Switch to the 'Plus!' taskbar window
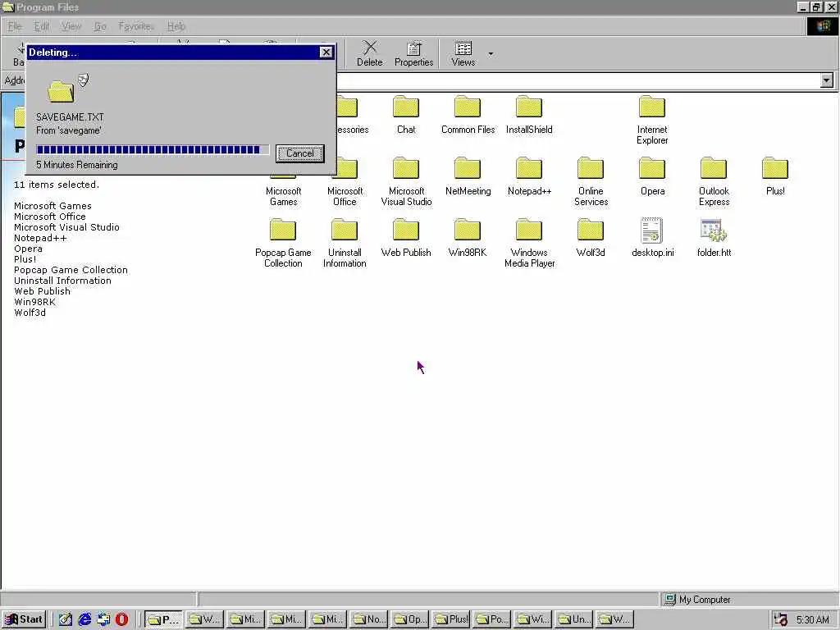The image size is (840, 630). pyautogui.click(x=451, y=619)
